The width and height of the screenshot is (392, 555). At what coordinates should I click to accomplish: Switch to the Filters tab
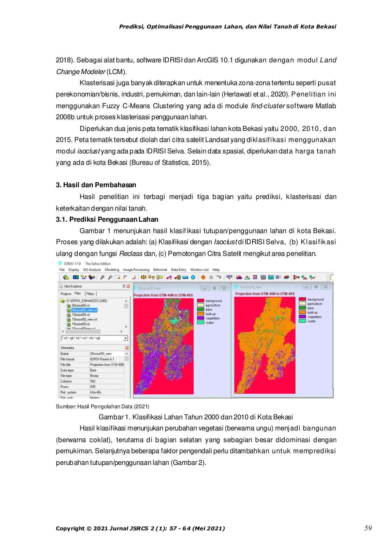[x=90, y=294]
